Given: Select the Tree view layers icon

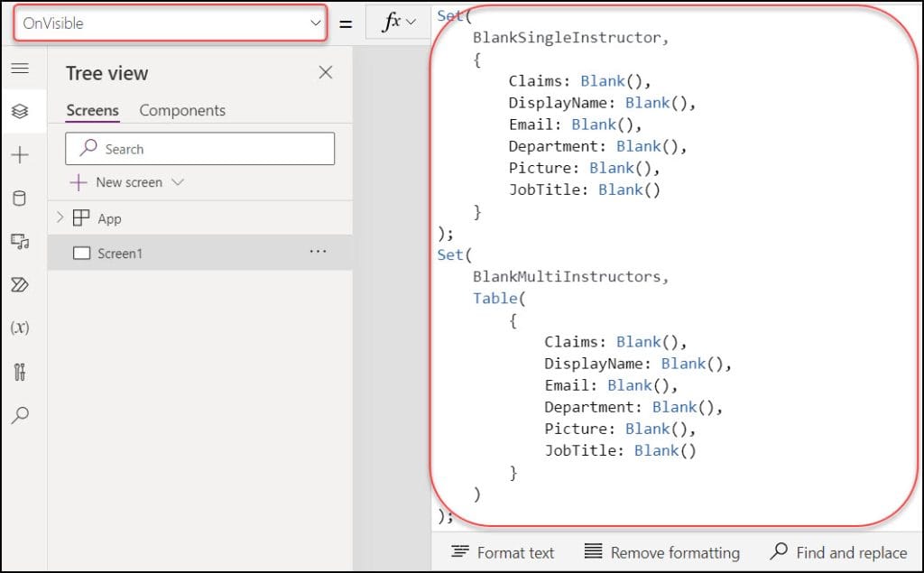Looking at the screenshot, I should 20,111.
